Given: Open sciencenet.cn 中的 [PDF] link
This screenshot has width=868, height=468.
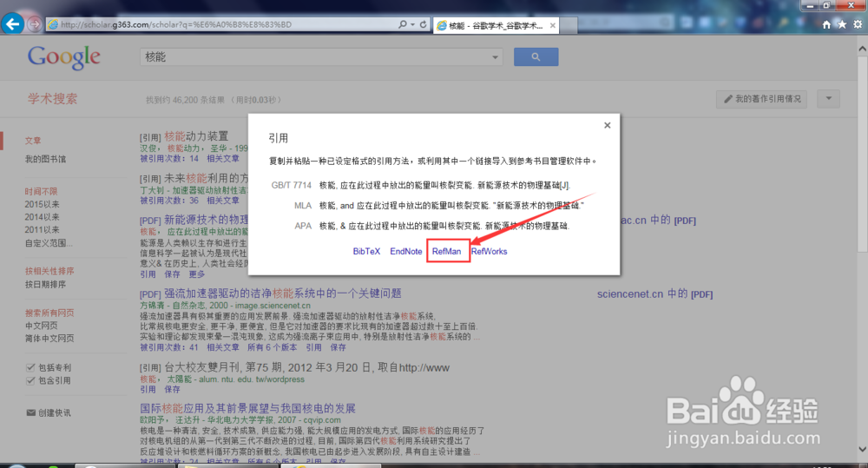Looking at the screenshot, I should point(654,294).
